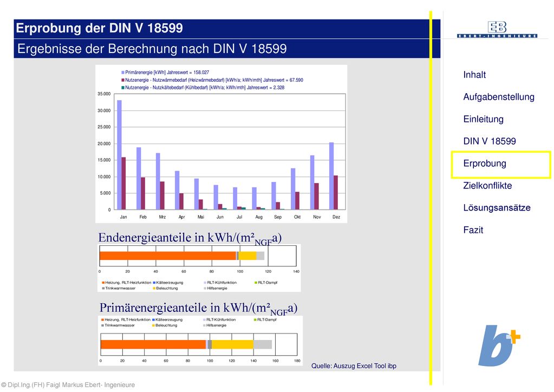Viewport: 554px width, 392px height.
Task: Select the 'Mrz' month axis label
Action: pos(162,217)
